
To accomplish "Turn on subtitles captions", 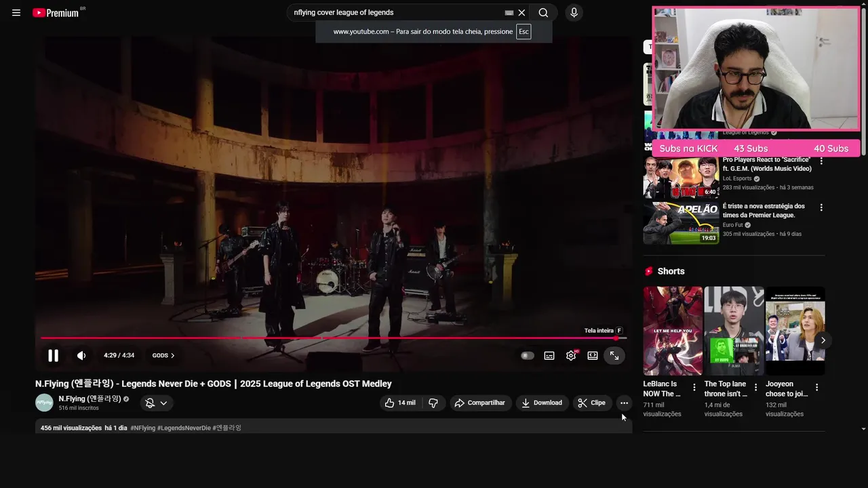I will (549, 355).
